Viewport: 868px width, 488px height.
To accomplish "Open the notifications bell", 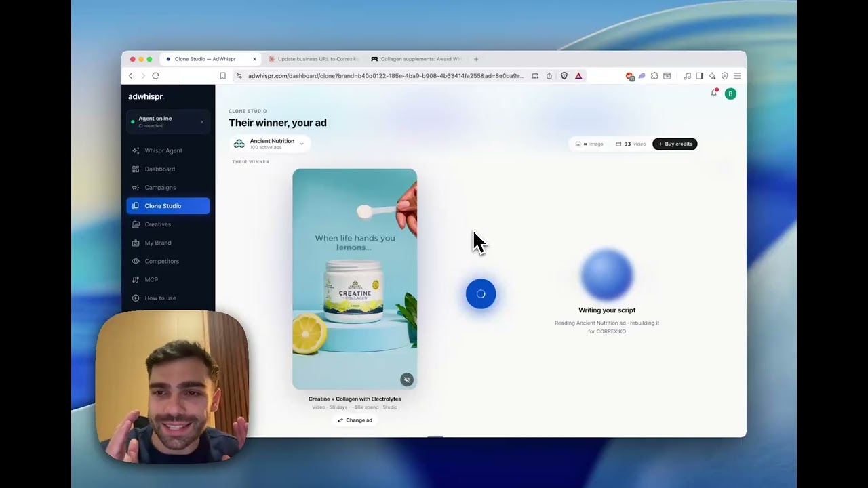I will point(713,93).
